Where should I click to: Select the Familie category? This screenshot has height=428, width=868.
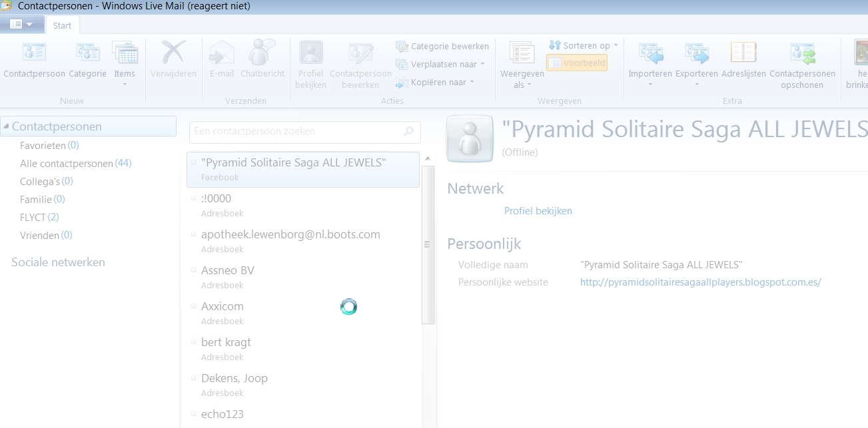[x=43, y=199]
